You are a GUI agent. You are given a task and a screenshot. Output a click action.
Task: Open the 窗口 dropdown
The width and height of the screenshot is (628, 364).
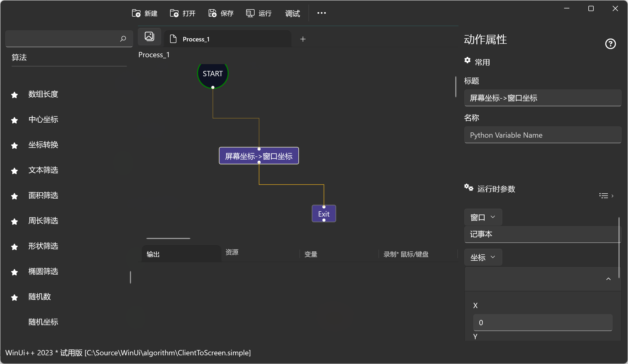point(483,217)
